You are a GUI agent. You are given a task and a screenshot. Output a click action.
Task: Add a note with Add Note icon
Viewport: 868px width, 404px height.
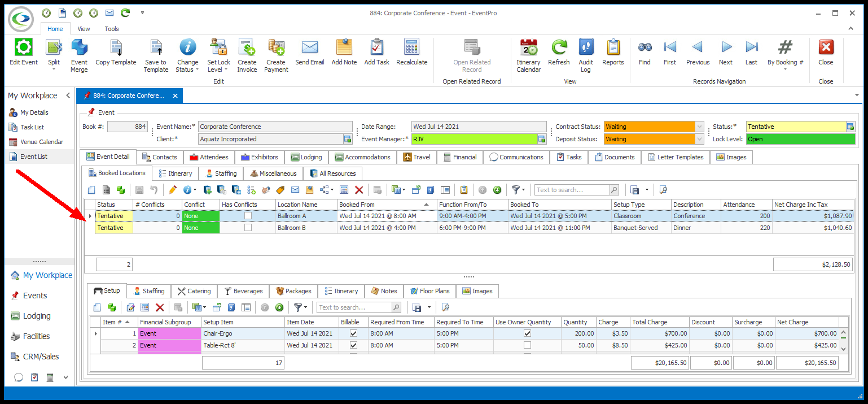pos(344,47)
